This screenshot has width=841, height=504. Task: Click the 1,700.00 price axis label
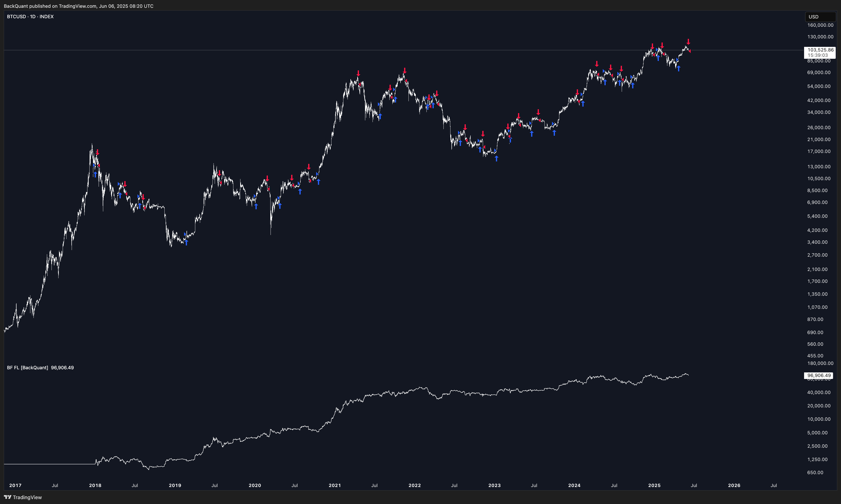pos(817,281)
